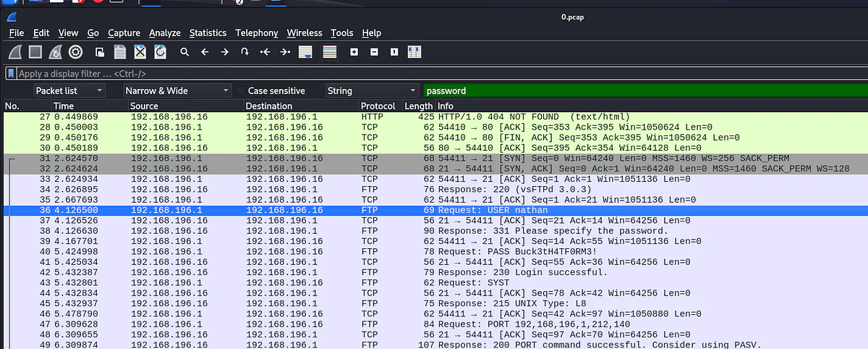Open the View menu
The width and height of the screenshot is (868, 349).
68,33
